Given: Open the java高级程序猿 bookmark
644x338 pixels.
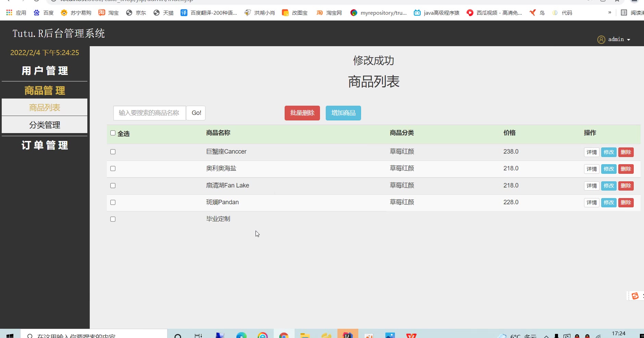Looking at the screenshot, I should pyautogui.click(x=436, y=13).
